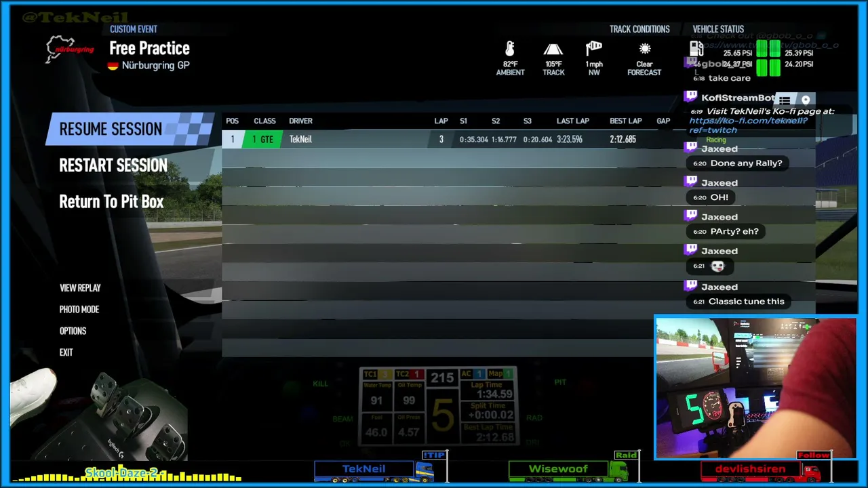Click the 'Nürburgring GP' track name
This screenshot has height=488, width=868.
[155, 66]
